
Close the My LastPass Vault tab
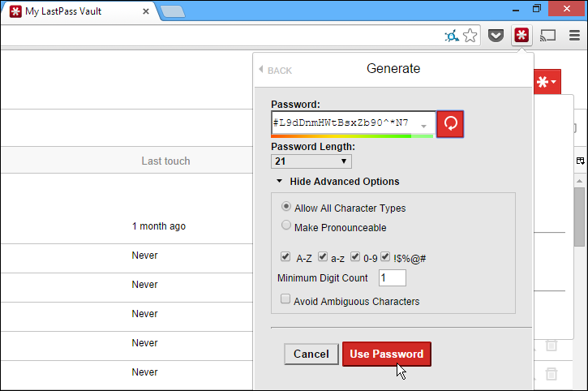(x=146, y=11)
